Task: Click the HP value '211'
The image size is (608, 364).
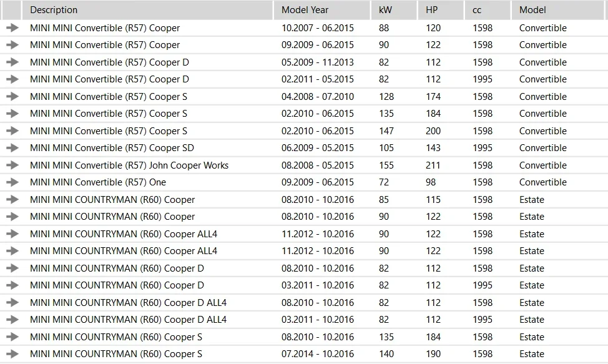Action: click(x=433, y=165)
